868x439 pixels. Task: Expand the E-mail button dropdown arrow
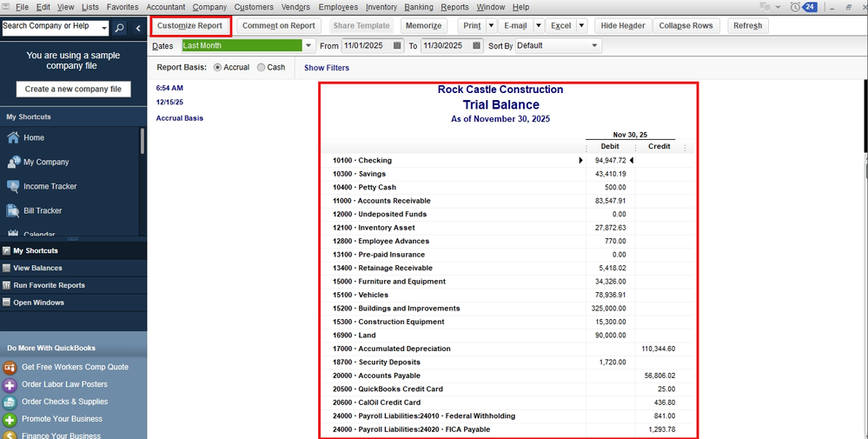[538, 25]
